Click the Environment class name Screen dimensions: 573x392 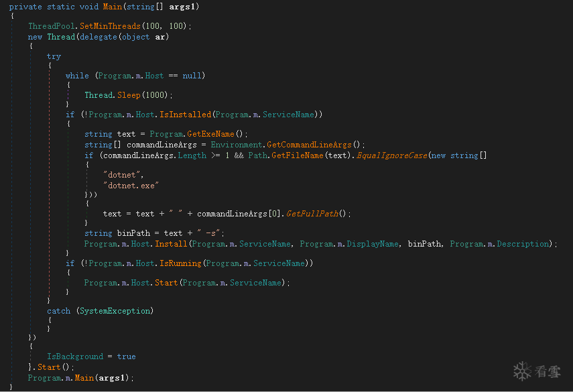[237, 145]
